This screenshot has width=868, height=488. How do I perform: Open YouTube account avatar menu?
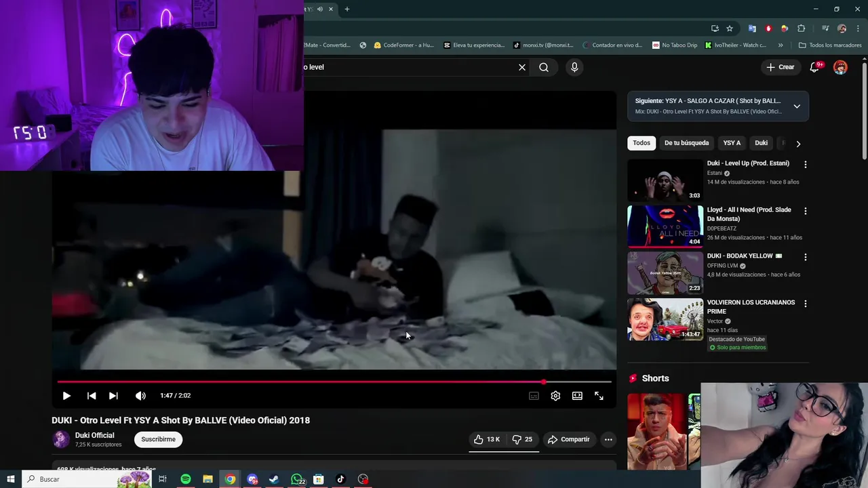(x=840, y=67)
